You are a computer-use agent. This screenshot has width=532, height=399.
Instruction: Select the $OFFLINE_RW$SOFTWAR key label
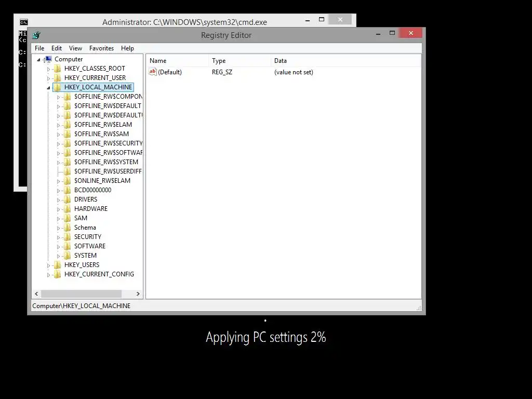[108, 153]
